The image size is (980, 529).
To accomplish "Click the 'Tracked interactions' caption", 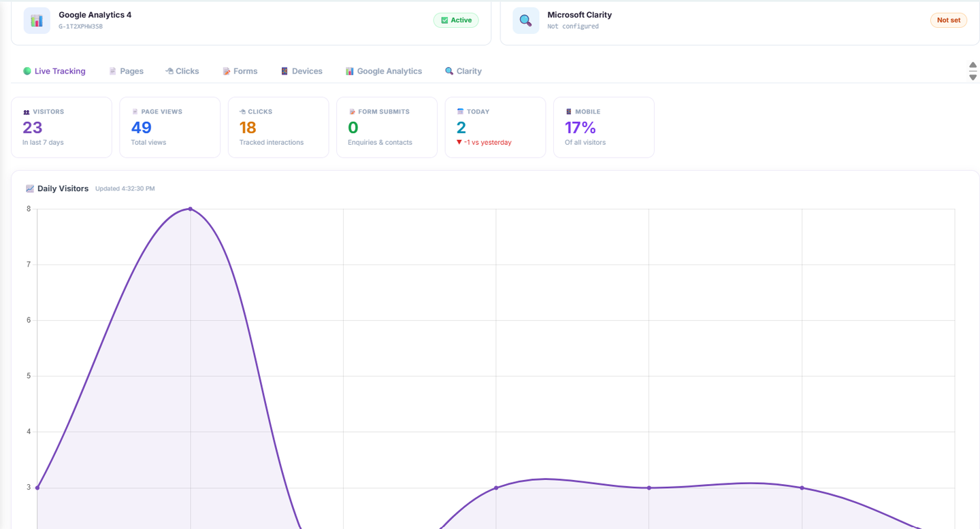I will coord(272,143).
